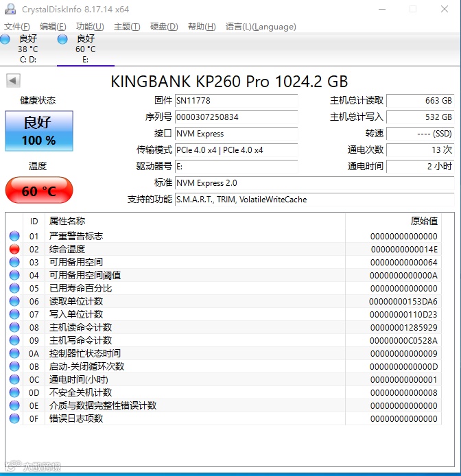
Task: Open the 语言(L)(Language) menu
Action: point(261,27)
